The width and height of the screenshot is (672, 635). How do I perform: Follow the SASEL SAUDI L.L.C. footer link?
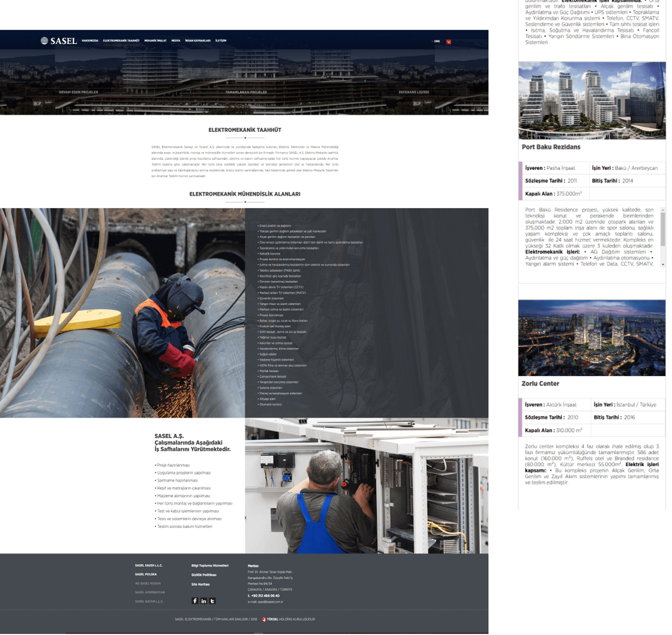[x=148, y=565]
